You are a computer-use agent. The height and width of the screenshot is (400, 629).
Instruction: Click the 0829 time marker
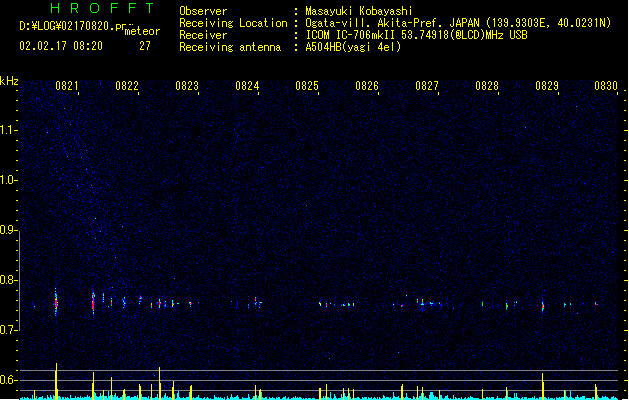pyautogui.click(x=547, y=86)
